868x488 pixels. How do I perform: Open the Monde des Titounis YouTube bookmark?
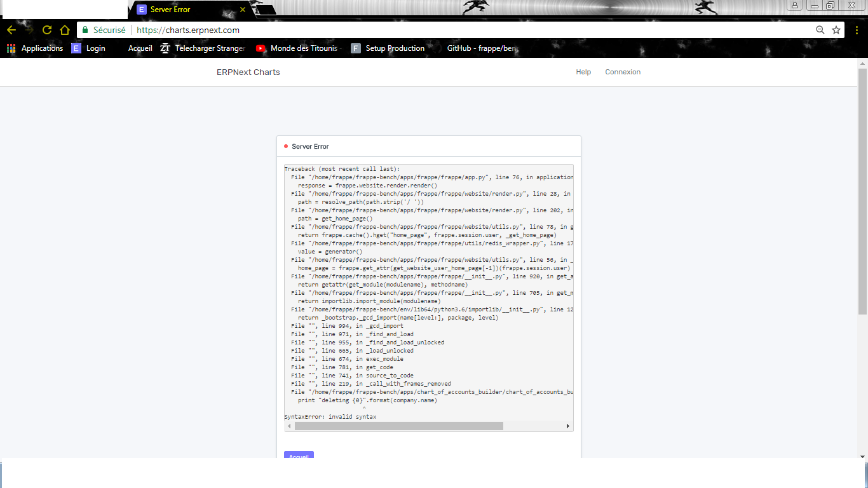click(299, 48)
